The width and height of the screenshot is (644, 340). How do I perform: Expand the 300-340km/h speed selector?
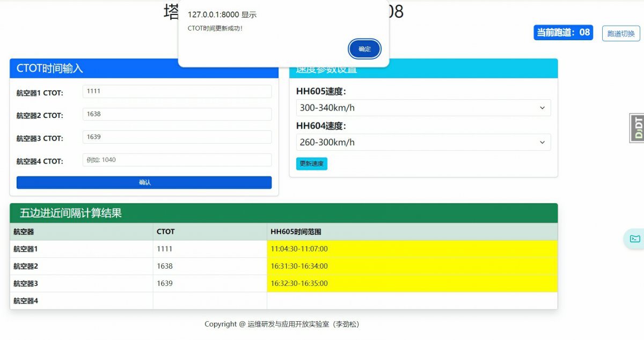(423, 108)
